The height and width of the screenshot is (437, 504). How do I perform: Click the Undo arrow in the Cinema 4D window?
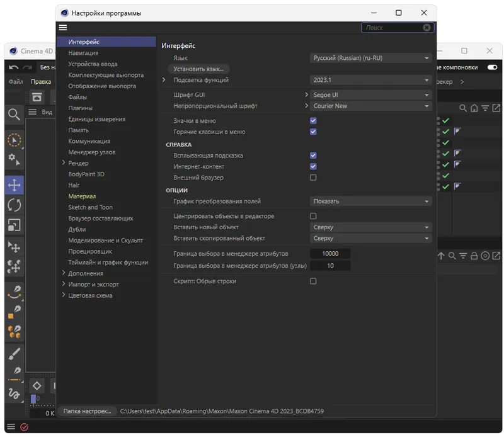[14, 67]
